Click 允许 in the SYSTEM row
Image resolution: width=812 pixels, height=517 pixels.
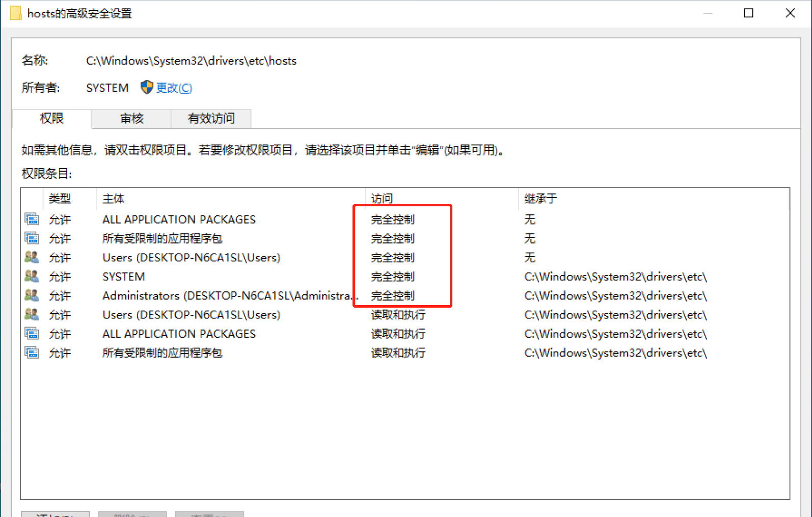(x=60, y=277)
